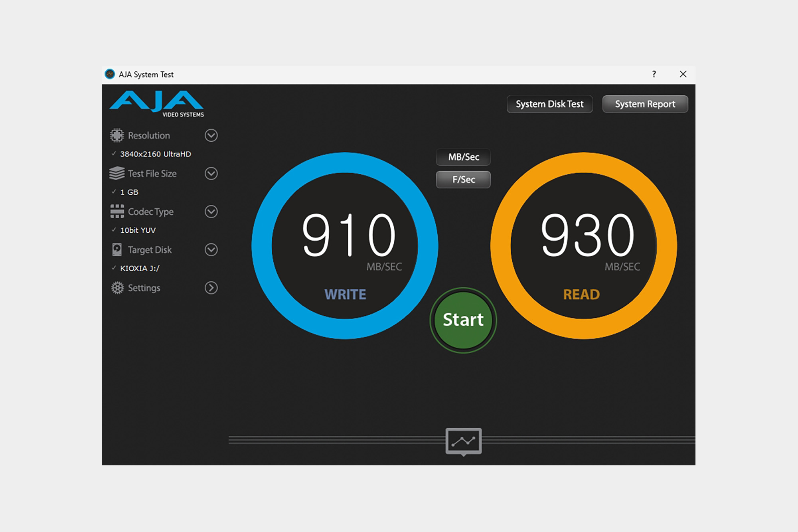Screen dimensions: 798x532
Task: Expand the Resolution dropdown chevron
Action: click(211, 135)
